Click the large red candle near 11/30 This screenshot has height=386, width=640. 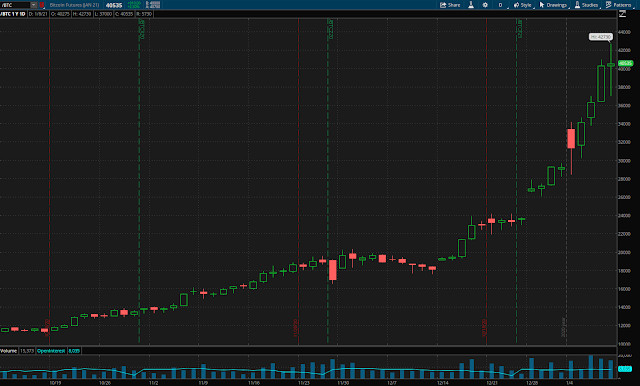pos(333,270)
